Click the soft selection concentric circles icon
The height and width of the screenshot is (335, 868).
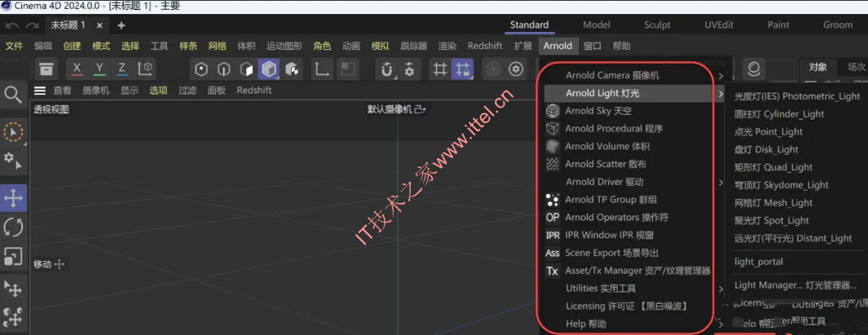click(494, 70)
